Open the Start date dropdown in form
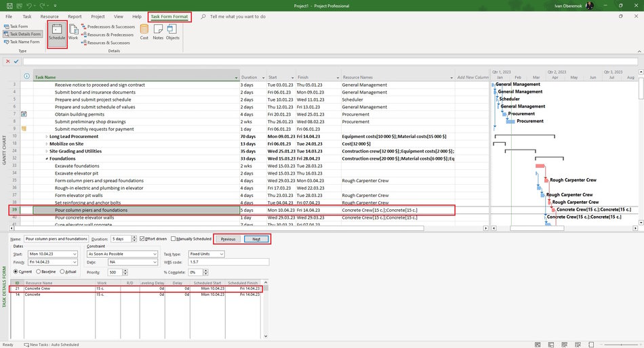The width and height of the screenshot is (644, 348). tap(75, 254)
